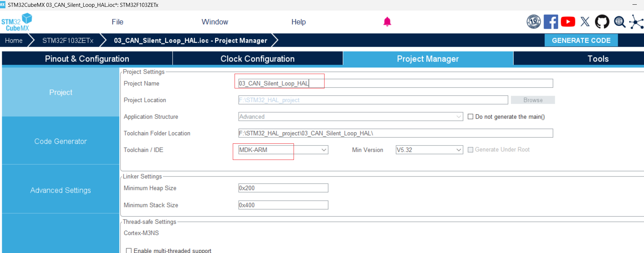Enable 'Do not generate the main()' checkbox
The width and height of the screenshot is (644, 253).
tap(470, 116)
